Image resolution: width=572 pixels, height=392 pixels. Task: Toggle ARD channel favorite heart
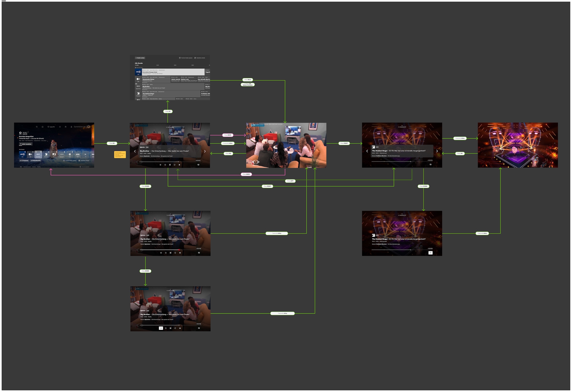[25, 152]
